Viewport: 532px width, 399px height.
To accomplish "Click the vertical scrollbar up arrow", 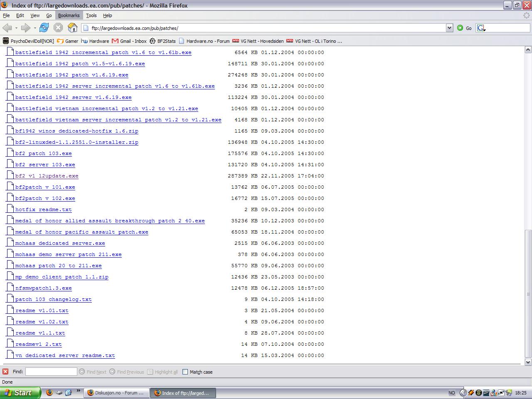I will (528, 50).
